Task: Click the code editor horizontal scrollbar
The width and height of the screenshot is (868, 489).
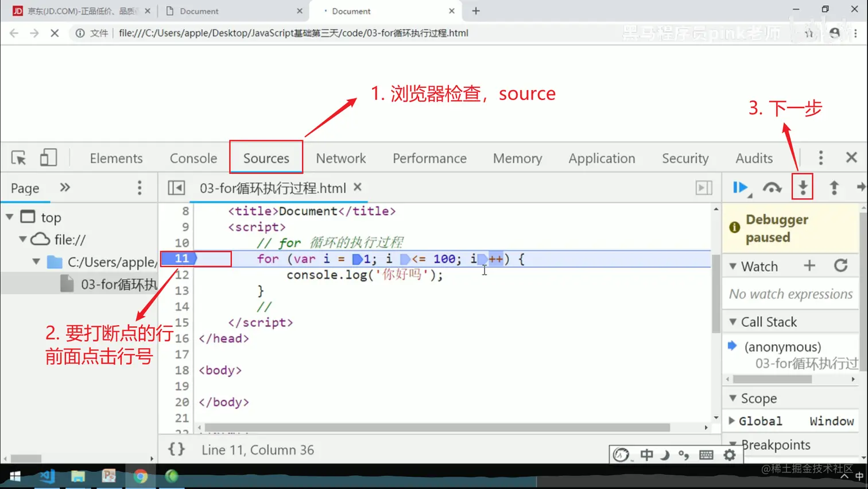Action: point(437,428)
